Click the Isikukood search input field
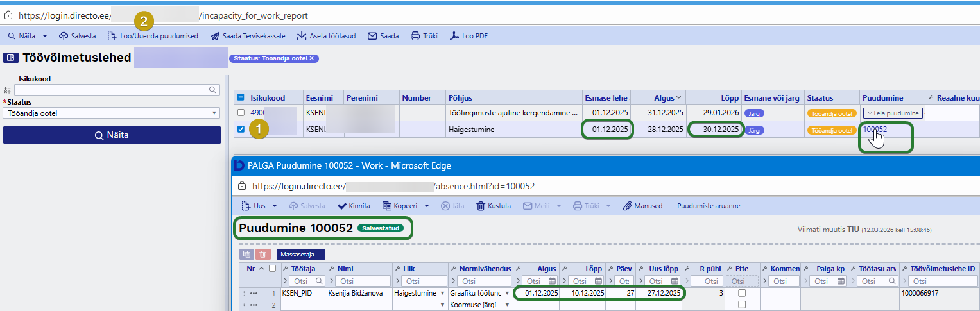The image size is (980, 311). 112,90
